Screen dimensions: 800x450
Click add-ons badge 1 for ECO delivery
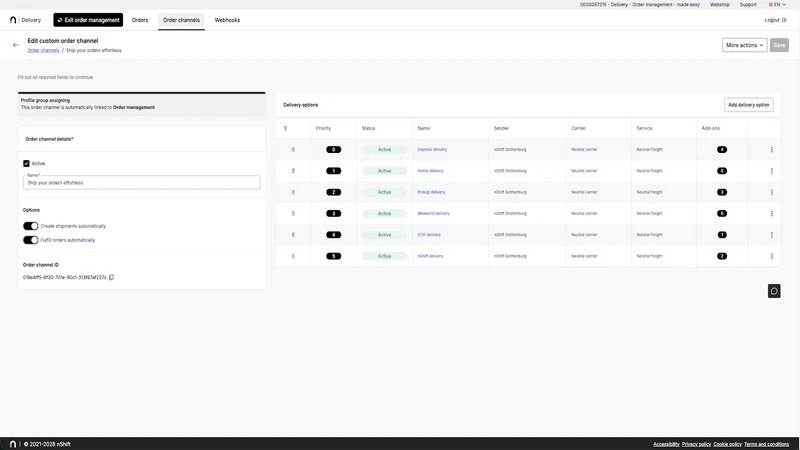pyautogui.click(x=721, y=235)
